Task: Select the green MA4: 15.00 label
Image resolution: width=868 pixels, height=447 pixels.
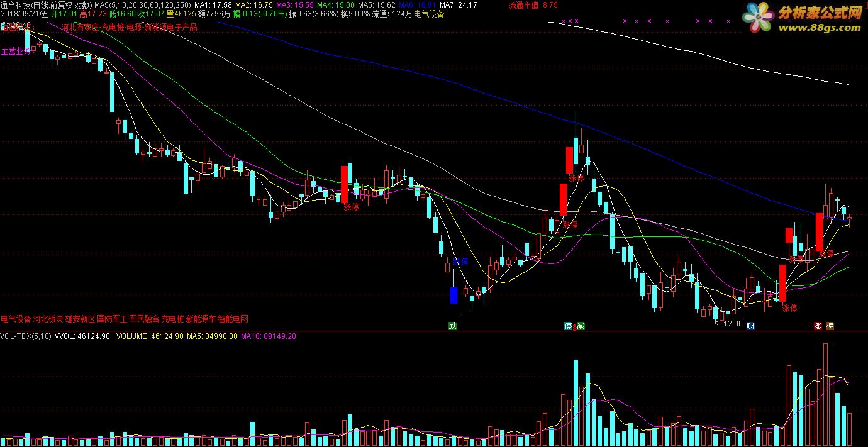Action: click(336, 5)
